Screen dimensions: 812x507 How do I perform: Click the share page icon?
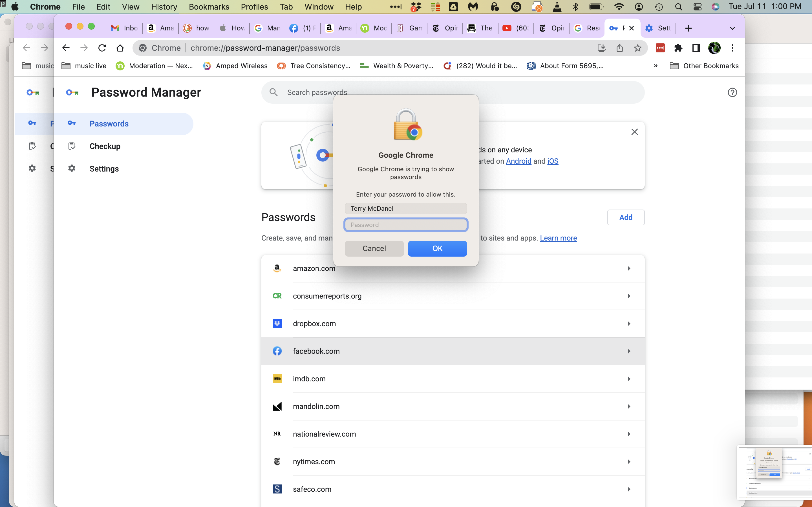click(x=619, y=48)
